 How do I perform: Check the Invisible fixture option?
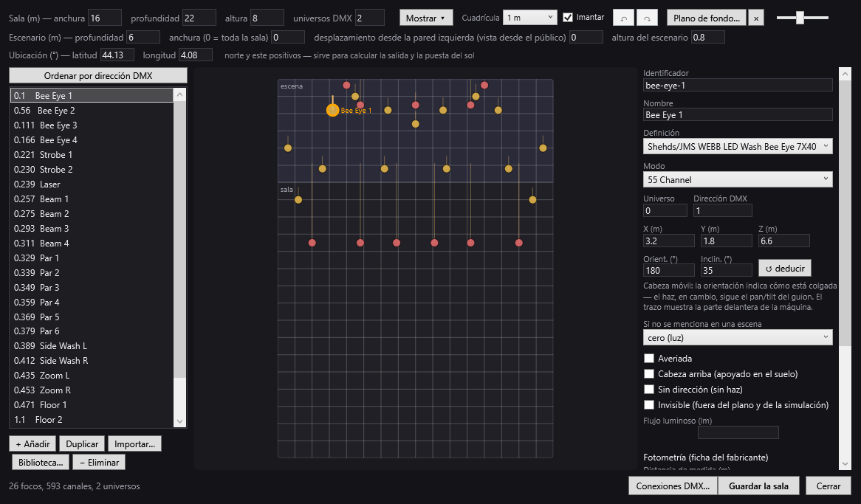click(649, 404)
